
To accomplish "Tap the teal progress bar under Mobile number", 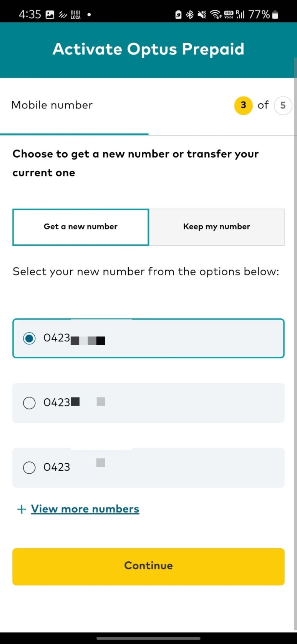I will (x=74, y=134).
